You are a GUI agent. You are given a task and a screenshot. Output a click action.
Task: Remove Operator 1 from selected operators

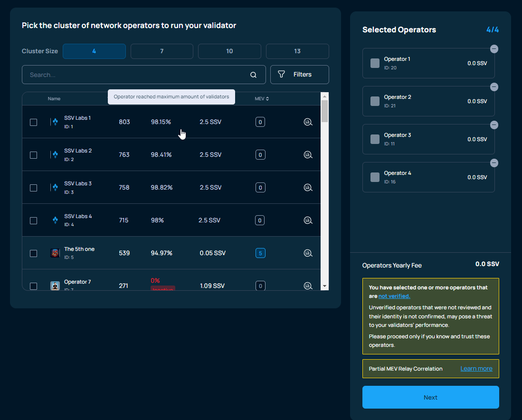coord(494,49)
